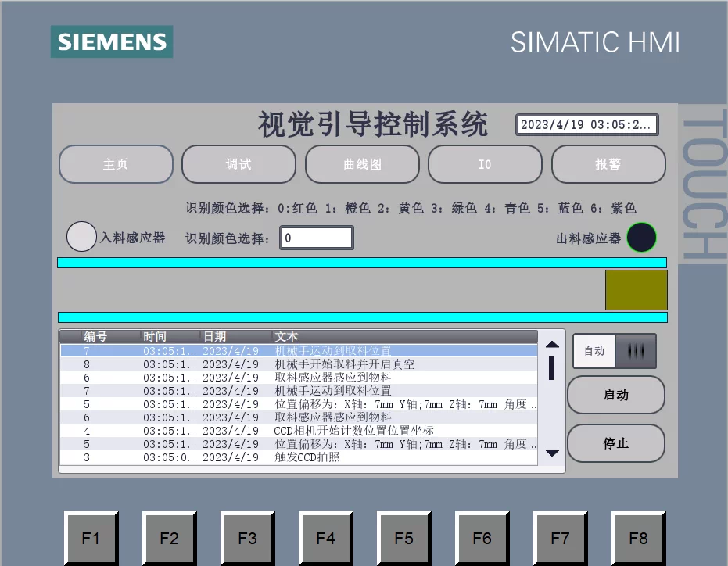This screenshot has width=728, height=566.
Task: Click the F5 function key
Action: tap(403, 538)
